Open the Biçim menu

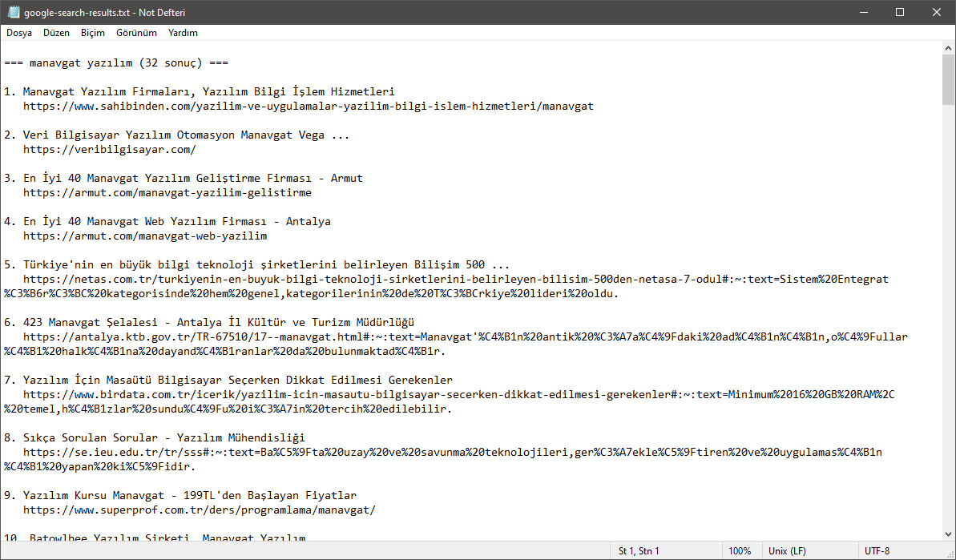93,33
